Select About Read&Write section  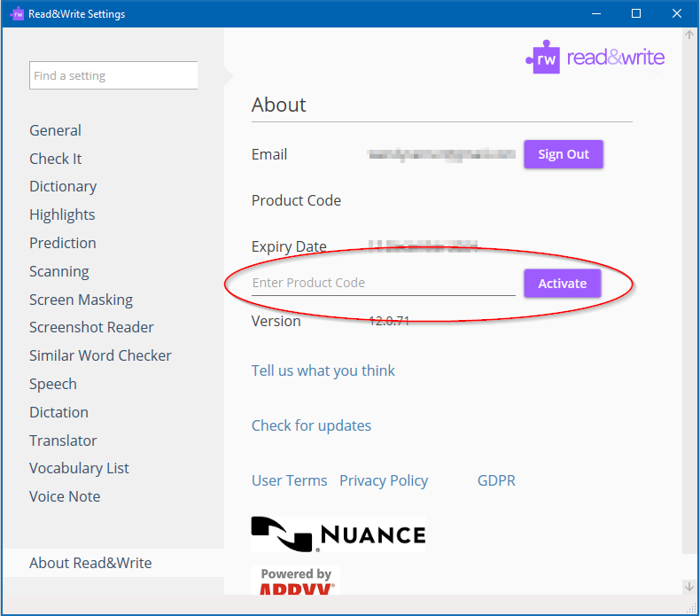[x=113, y=563]
